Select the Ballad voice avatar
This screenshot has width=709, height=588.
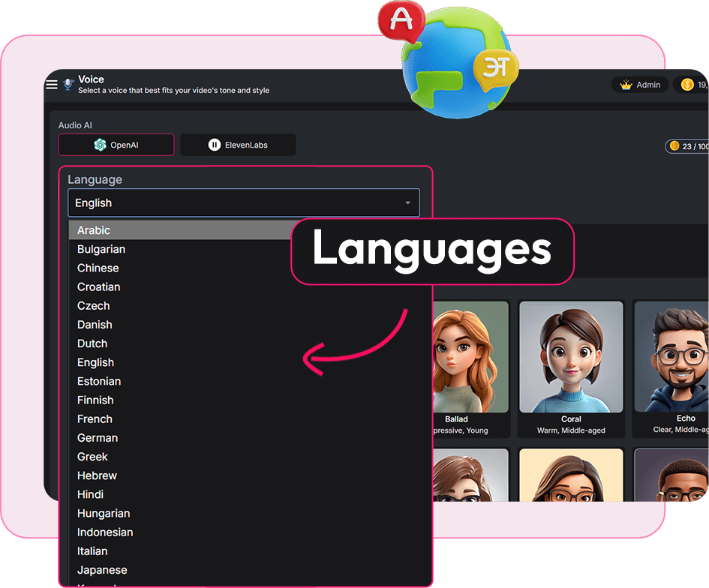point(465,357)
